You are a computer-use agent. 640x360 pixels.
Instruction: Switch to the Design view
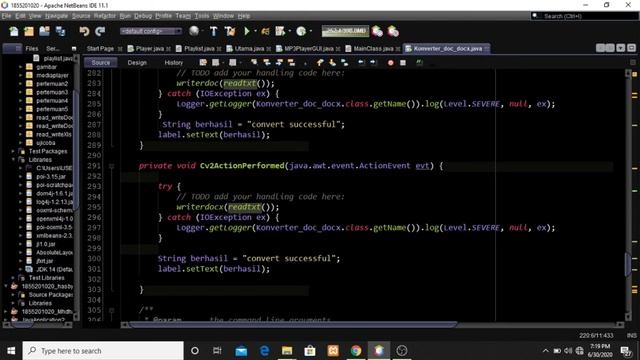[137, 62]
